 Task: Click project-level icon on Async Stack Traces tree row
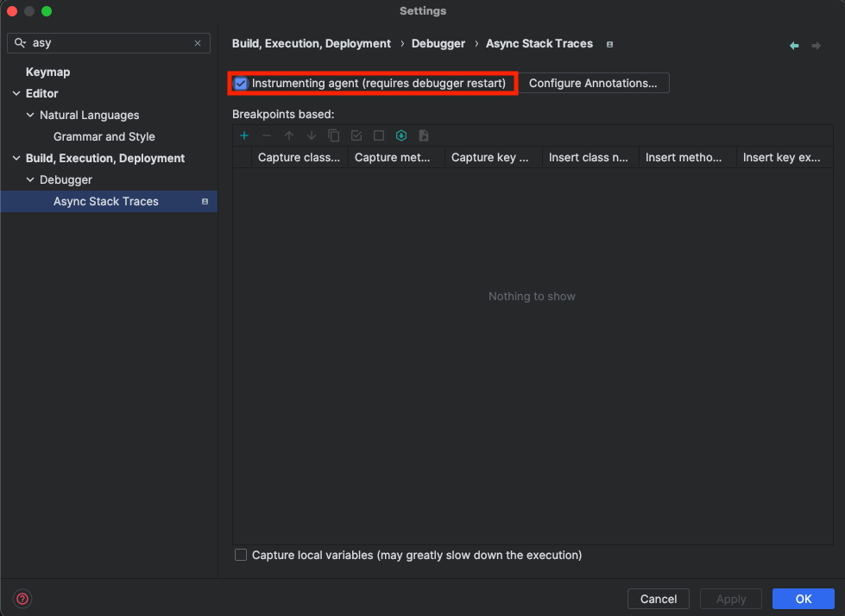pyautogui.click(x=205, y=201)
